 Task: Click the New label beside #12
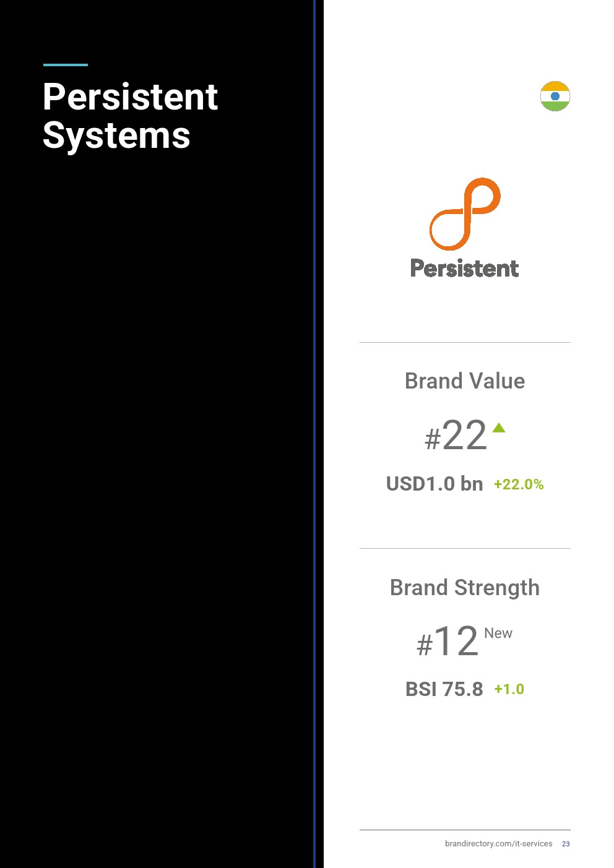498,634
